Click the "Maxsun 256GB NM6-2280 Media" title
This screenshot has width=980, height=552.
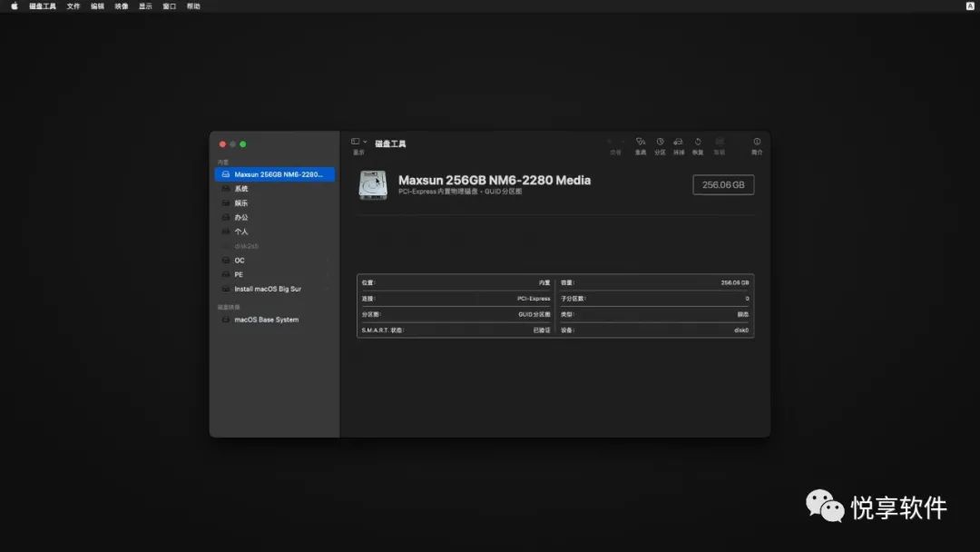[495, 180]
